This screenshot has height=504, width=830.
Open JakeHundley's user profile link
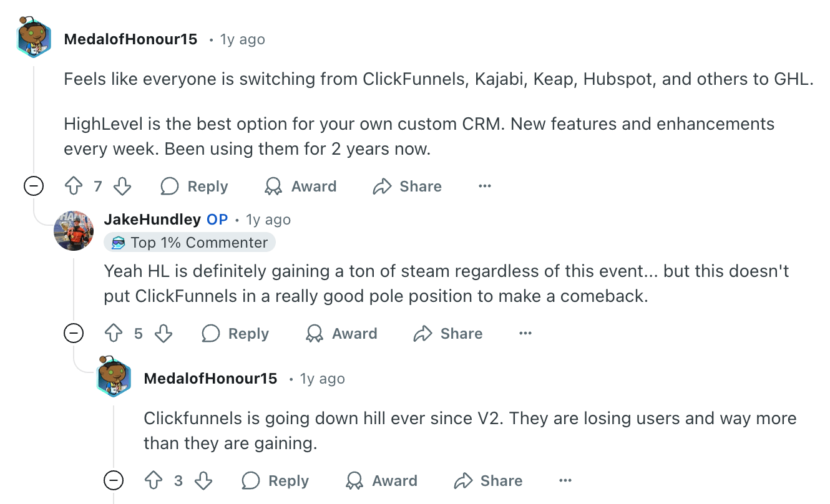152,220
